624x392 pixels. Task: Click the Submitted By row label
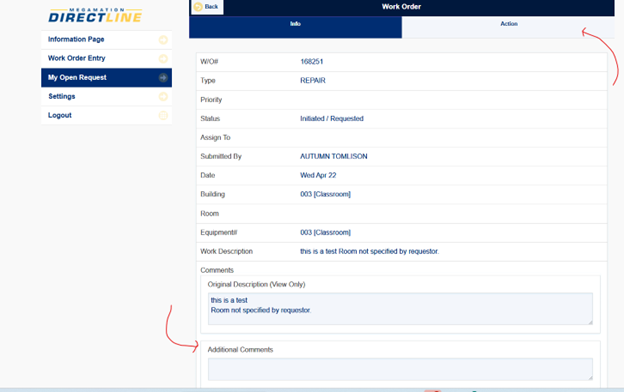click(221, 156)
